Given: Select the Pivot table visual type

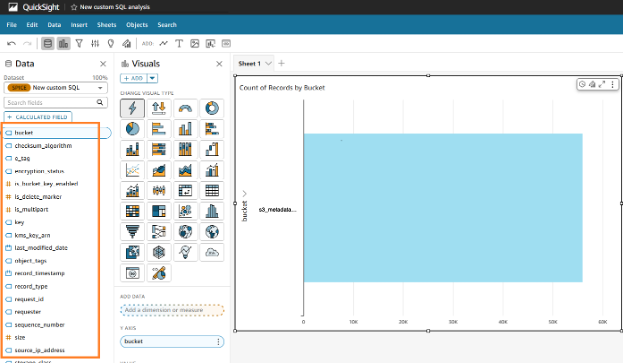Looking at the screenshot, I should [x=185, y=191].
